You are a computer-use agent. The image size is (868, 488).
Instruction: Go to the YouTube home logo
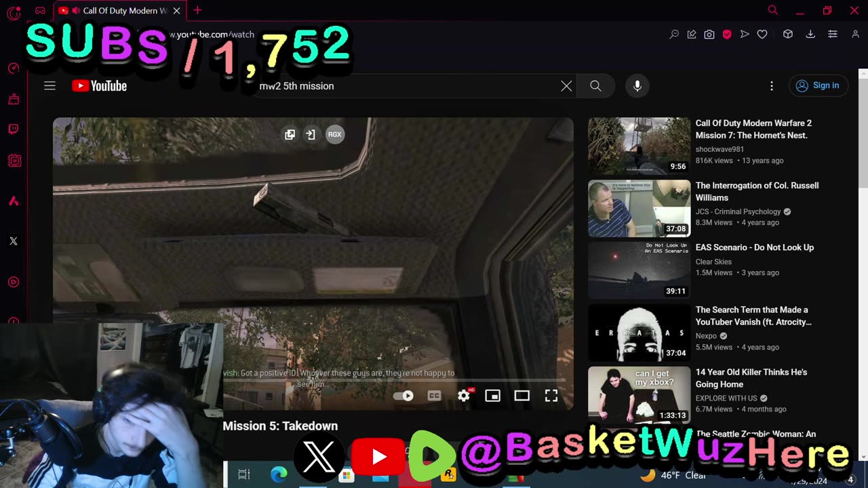pyautogui.click(x=100, y=86)
